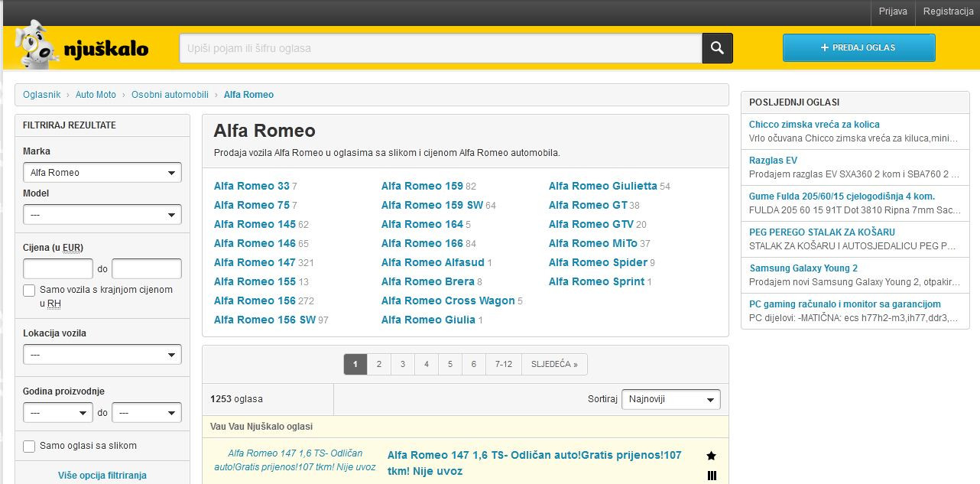Open the Alfa Romeo Giulia model link
This screenshot has height=484, width=980.
pyautogui.click(x=428, y=320)
